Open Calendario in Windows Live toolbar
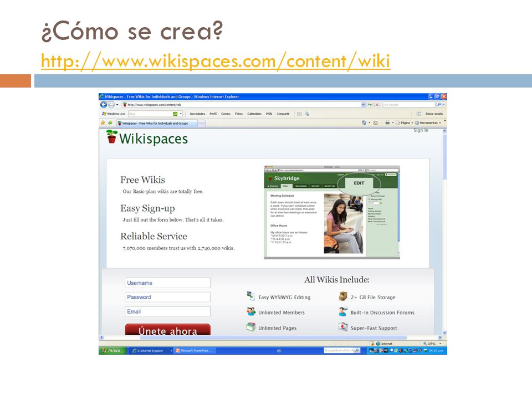The image size is (532, 399). [254, 114]
